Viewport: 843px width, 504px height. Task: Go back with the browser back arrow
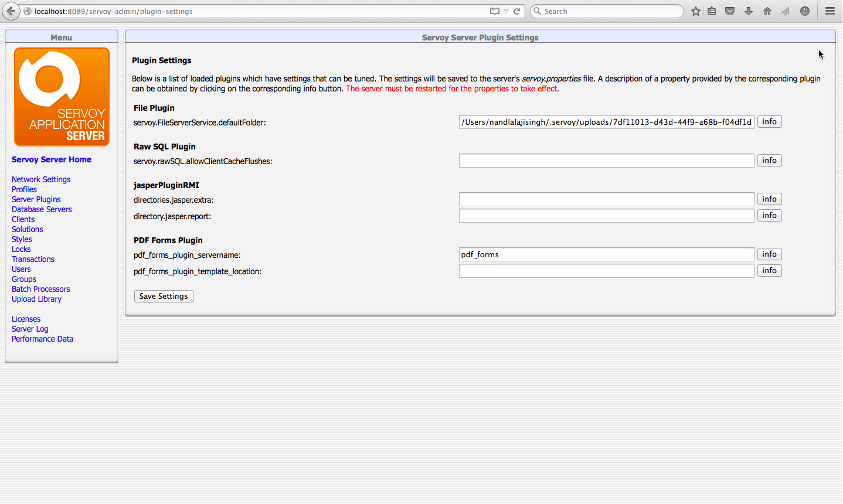coord(11,11)
